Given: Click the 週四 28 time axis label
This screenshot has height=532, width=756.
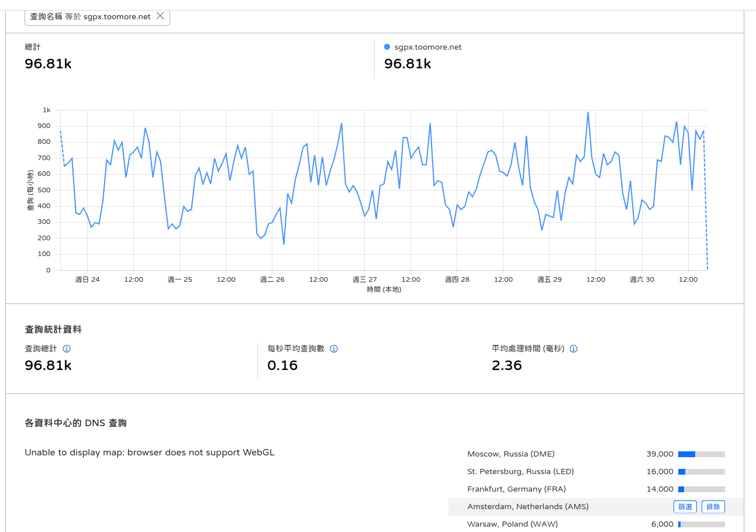Looking at the screenshot, I should click(457, 279).
